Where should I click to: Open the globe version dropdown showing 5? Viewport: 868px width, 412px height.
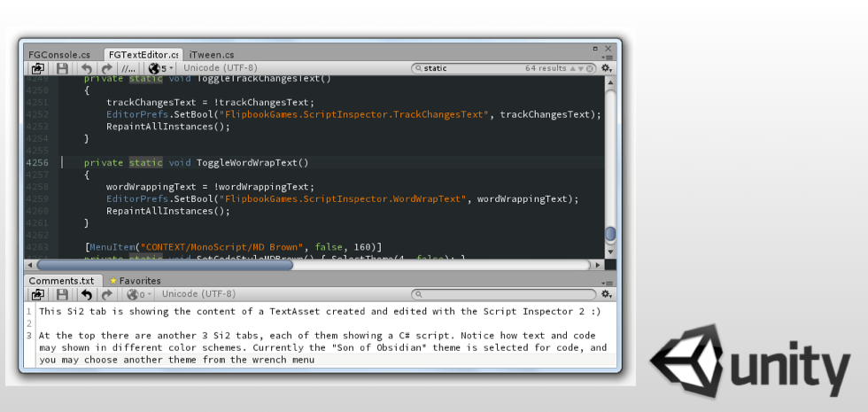tap(161, 69)
